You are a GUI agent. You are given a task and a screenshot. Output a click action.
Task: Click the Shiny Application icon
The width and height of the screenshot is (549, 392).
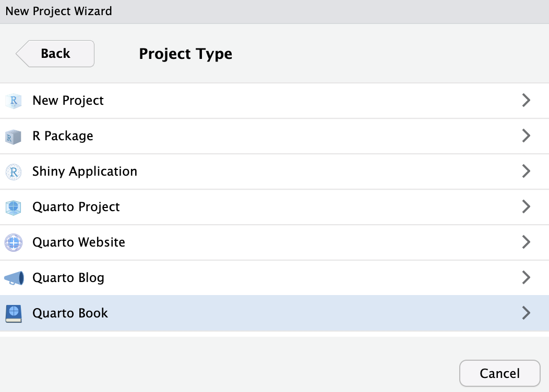click(14, 171)
